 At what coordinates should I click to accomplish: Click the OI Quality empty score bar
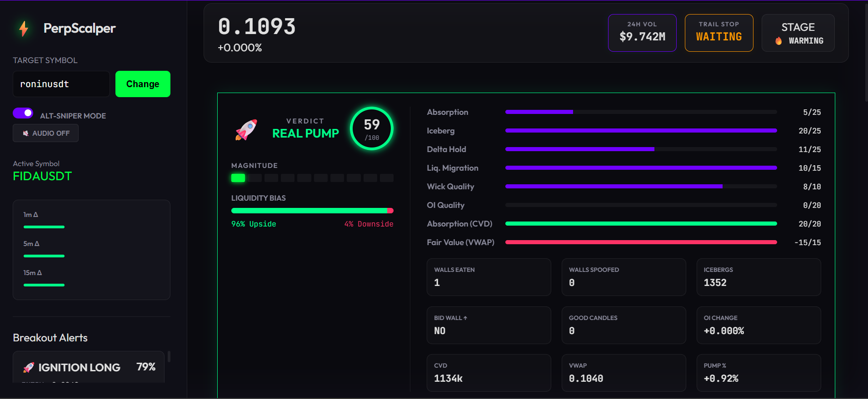(641, 205)
